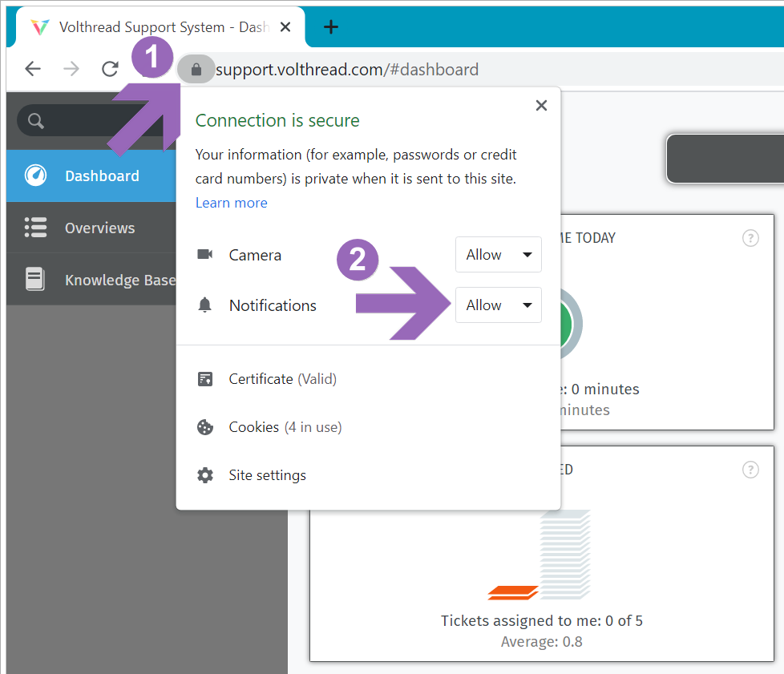Reload the page with refresh icon
Image resolution: width=784 pixels, height=674 pixels.
tap(110, 69)
